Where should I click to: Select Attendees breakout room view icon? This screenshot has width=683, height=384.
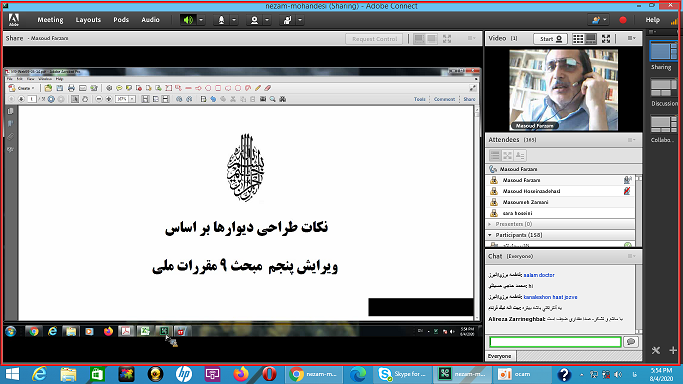[507, 155]
